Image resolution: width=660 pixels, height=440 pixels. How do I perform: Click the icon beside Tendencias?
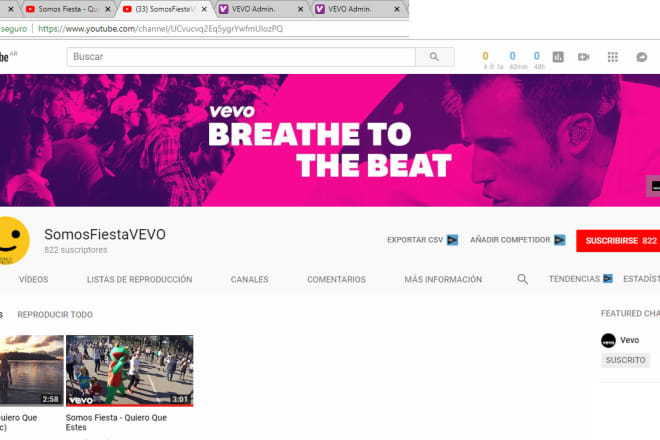point(608,279)
